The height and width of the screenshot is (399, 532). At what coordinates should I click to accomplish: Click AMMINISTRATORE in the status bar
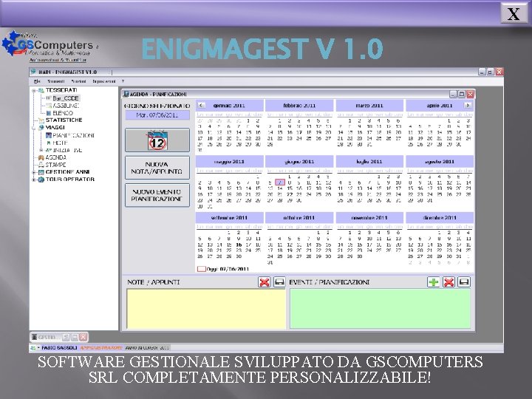[101, 348]
